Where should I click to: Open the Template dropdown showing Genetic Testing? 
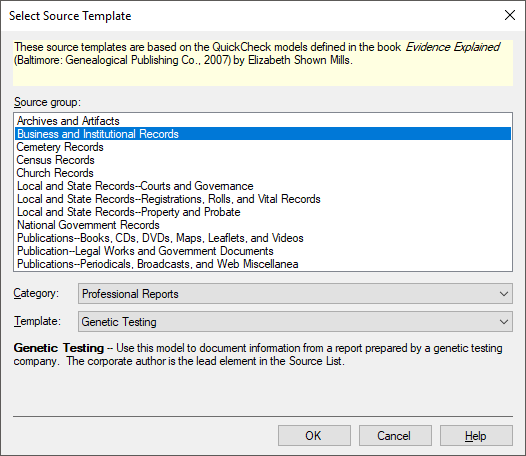click(295, 322)
